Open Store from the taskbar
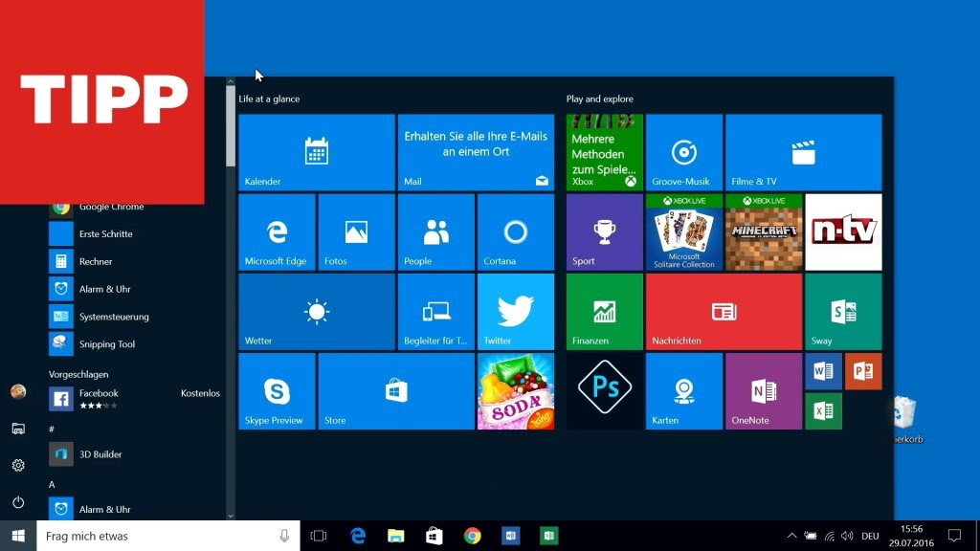 tap(434, 536)
